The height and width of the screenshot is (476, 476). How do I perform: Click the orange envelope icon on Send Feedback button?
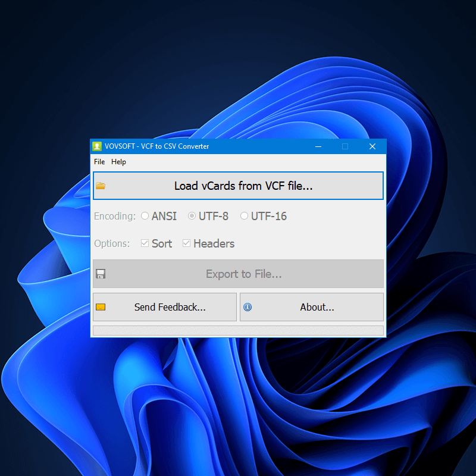click(101, 306)
